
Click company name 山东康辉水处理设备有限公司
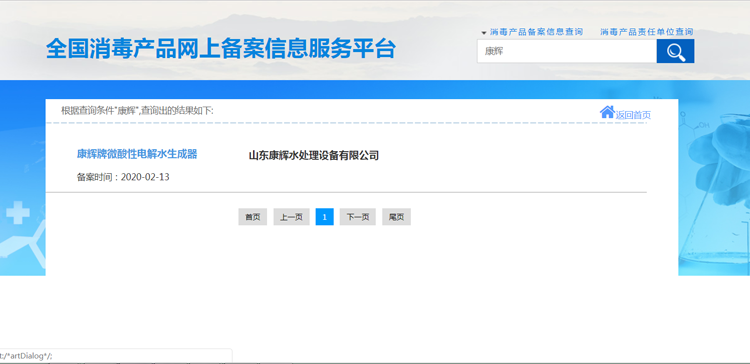point(314,155)
